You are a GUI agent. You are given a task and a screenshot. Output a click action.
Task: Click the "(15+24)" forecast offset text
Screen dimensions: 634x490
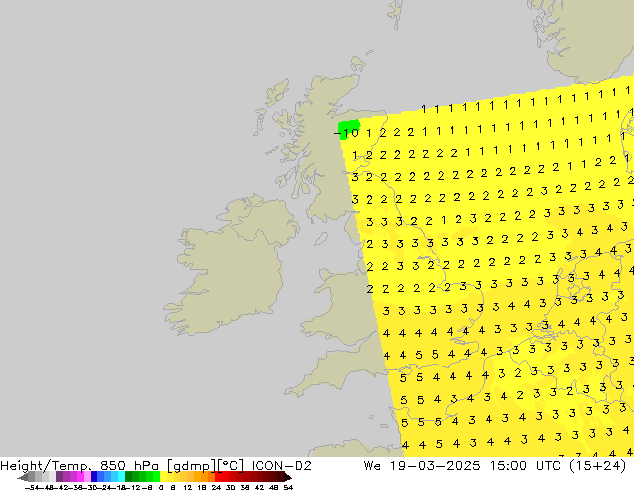click(597, 466)
